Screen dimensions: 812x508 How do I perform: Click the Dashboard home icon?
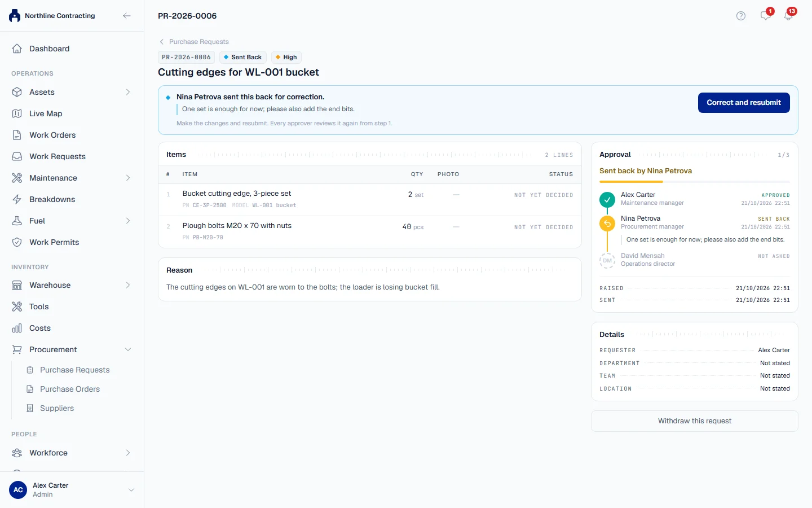[17, 49]
